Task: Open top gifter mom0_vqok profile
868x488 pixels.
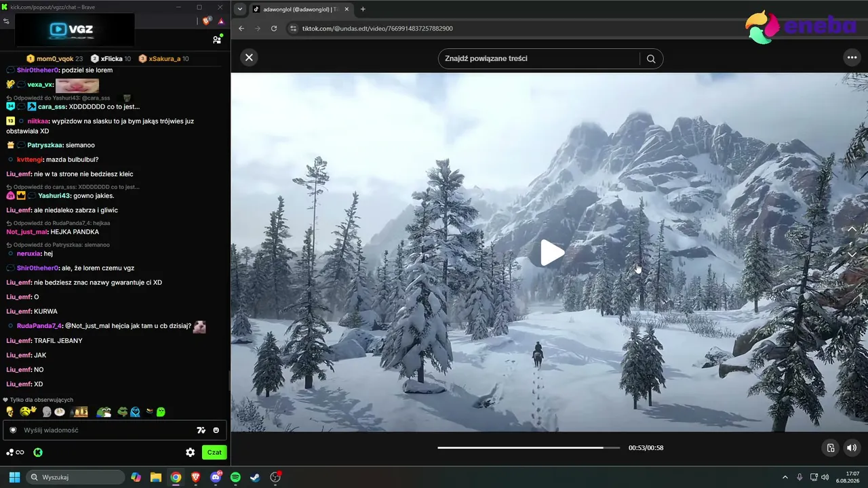Action: pos(54,59)
